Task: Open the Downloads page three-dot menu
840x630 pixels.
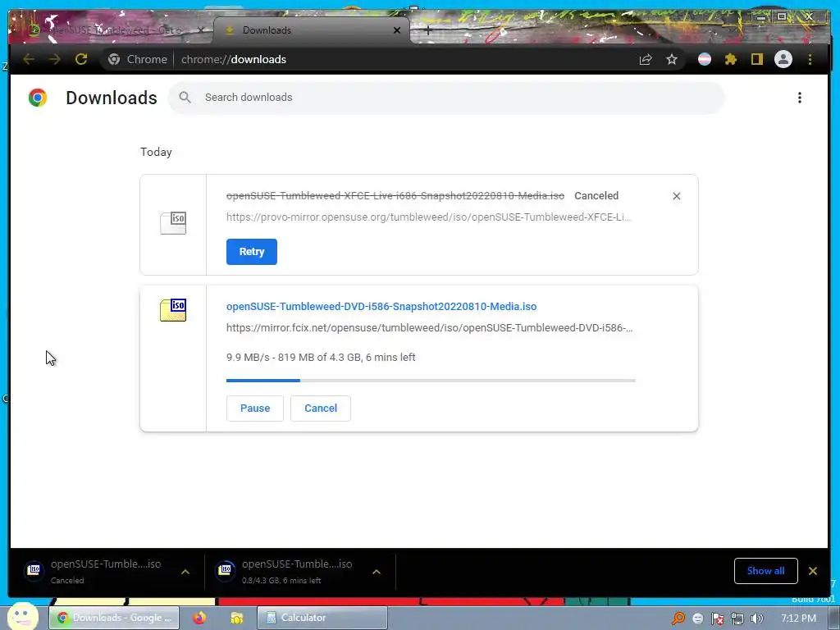Action: click(x=799, y=98)
